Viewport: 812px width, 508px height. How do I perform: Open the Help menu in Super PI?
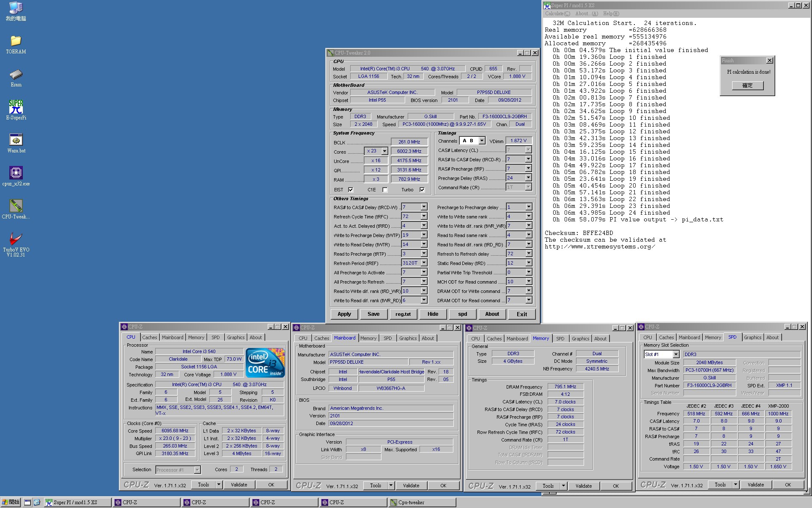coord(611,14)
